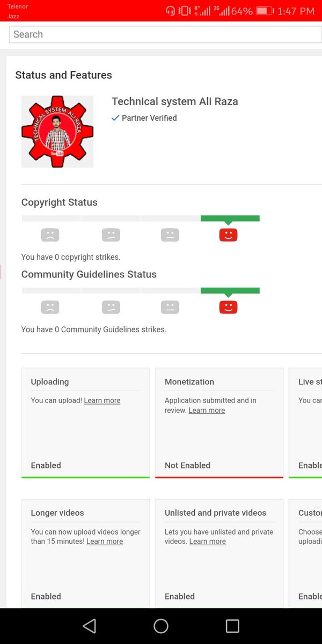Click the Partner Verified label

149,118
